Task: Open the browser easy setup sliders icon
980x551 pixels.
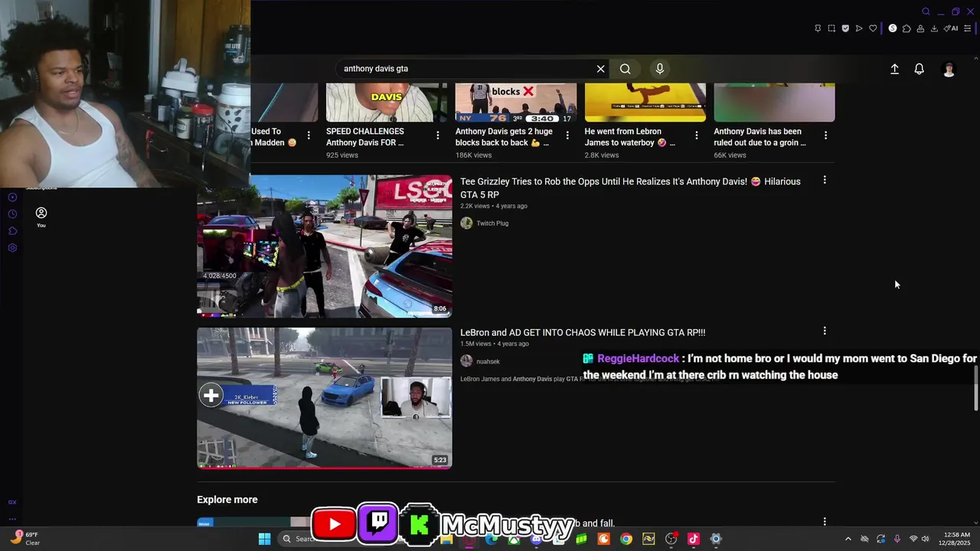Action: click(x=968, y=28)
